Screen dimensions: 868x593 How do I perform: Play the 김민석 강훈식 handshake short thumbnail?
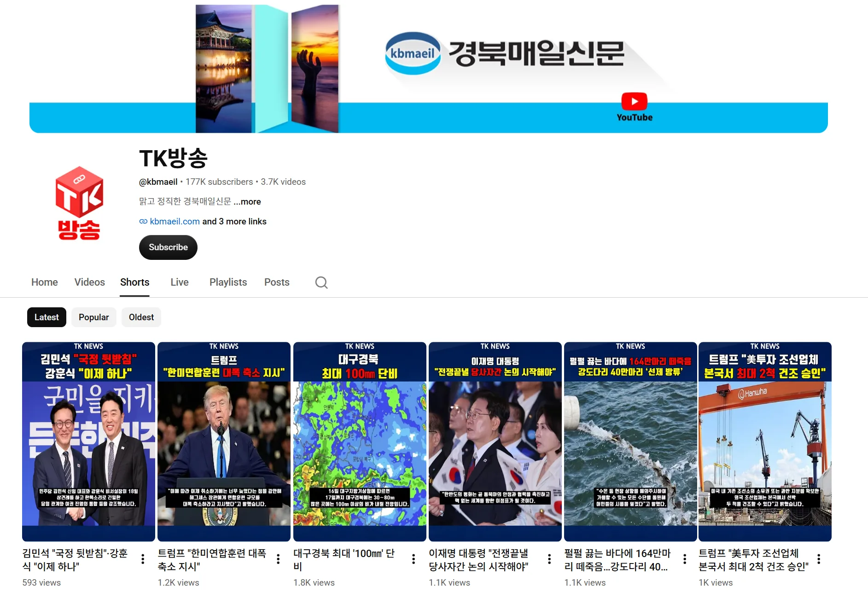click(88, 441)
